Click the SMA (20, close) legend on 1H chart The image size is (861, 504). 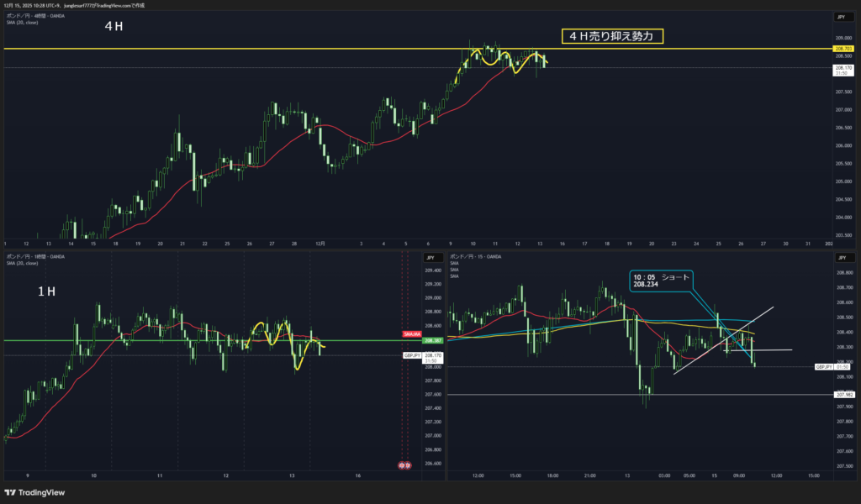(22, 263)
